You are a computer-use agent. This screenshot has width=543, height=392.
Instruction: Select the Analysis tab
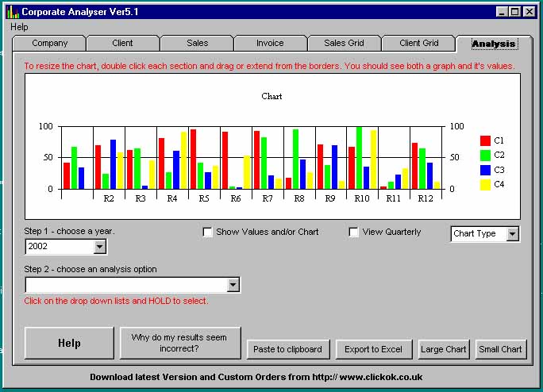[x=494, y=44]
